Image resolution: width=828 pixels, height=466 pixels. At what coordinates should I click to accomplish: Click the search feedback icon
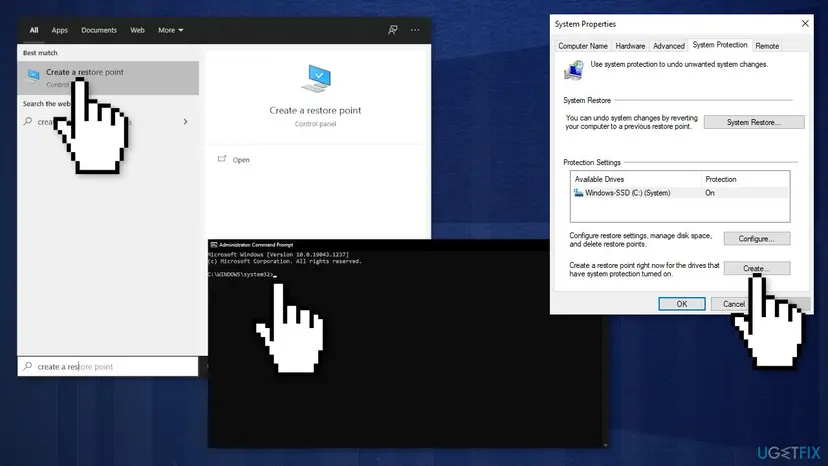392,30
